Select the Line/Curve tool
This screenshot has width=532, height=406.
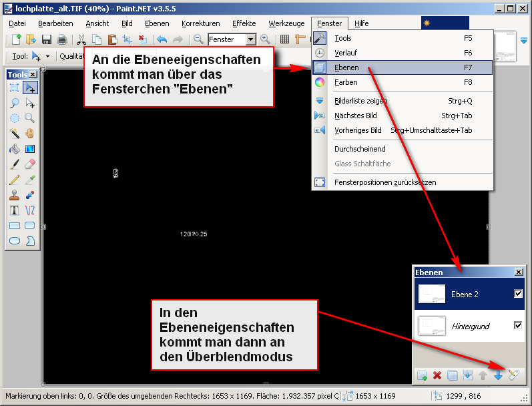point(30,210)
